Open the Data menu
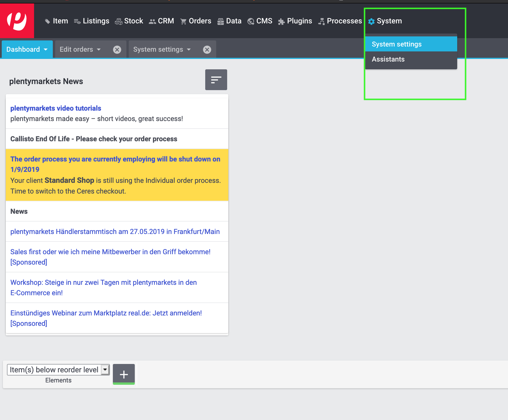The image size is (508, 420). tap(234, 21)
